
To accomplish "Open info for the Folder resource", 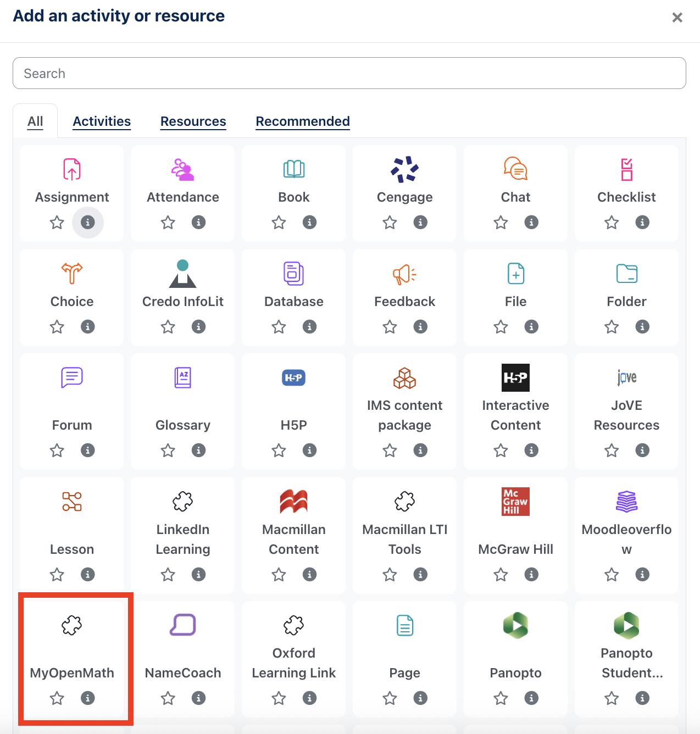I will (x=642, y=327).
